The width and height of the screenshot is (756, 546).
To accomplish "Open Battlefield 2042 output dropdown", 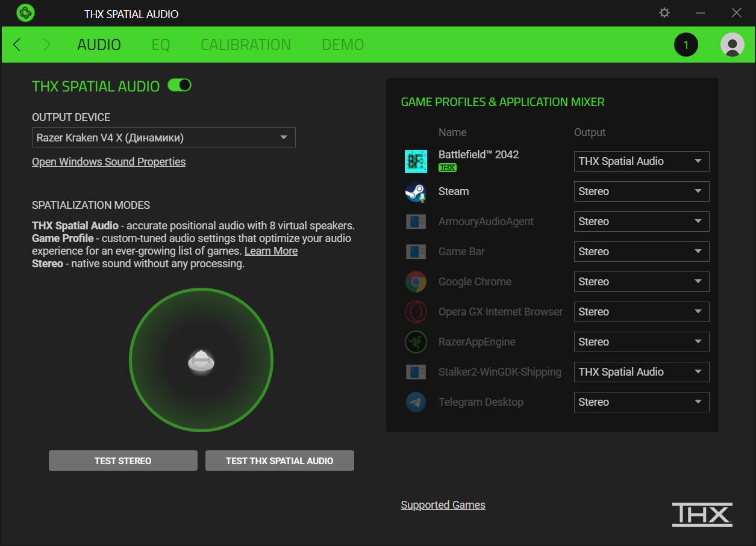I will tap(642, 161).
